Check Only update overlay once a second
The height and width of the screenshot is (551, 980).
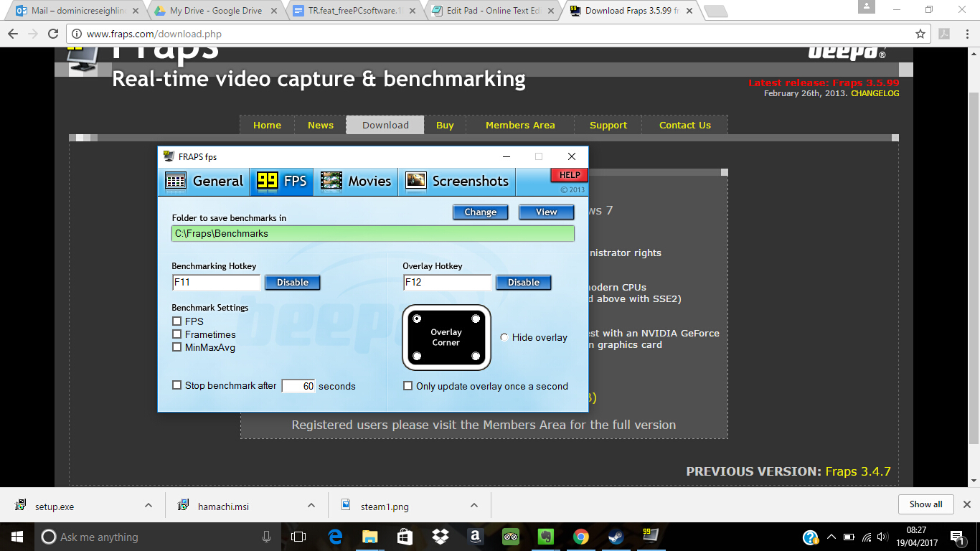408,386
